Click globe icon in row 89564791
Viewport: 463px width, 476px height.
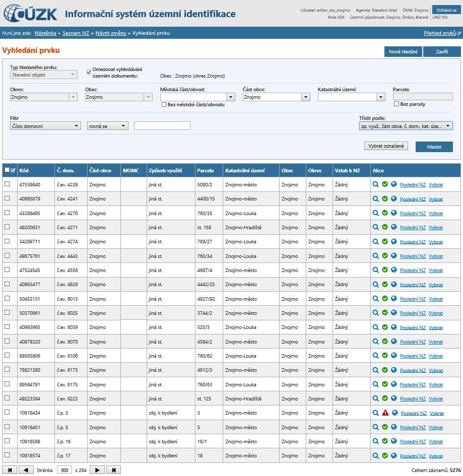(394, 384)
